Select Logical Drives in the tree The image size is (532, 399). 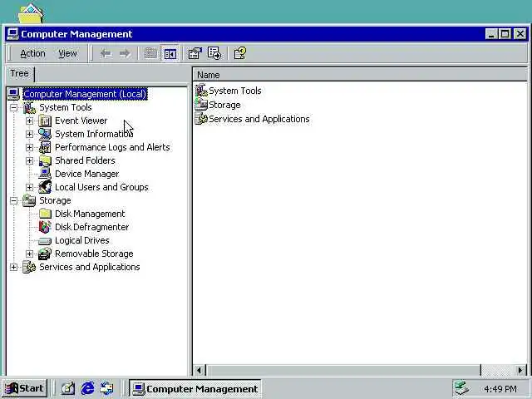coord(82,240)
